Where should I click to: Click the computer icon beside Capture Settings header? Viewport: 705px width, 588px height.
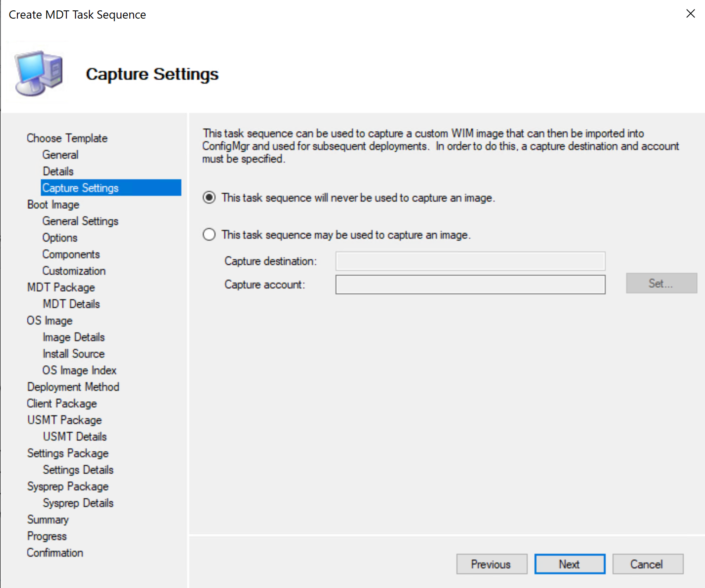[x=37, y=72]
